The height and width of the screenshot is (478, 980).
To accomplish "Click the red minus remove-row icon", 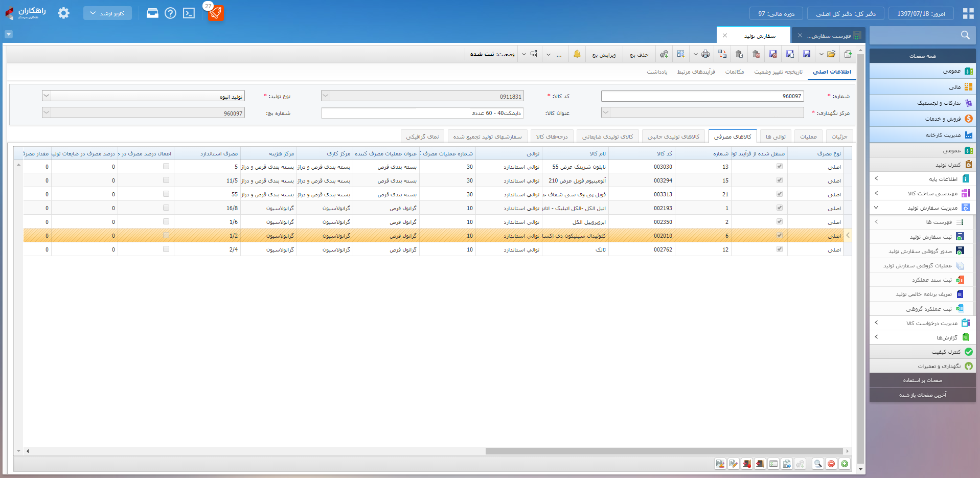I will point(831,464).
